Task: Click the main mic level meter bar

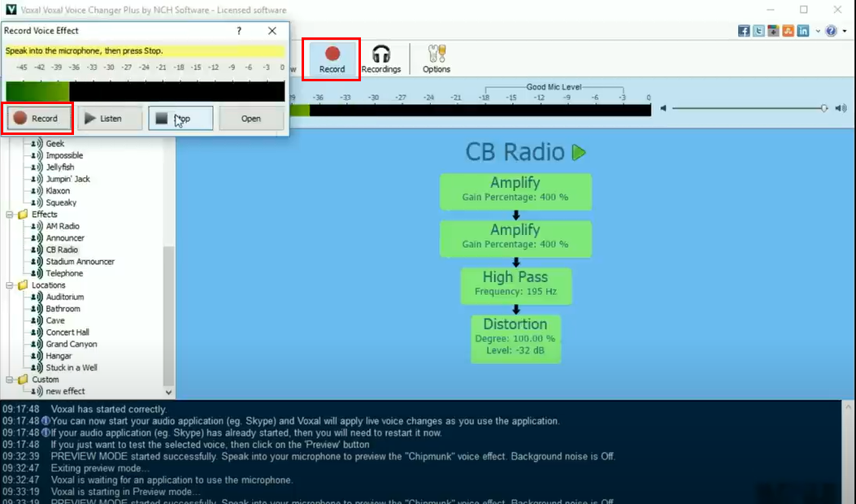Action: 470,110
